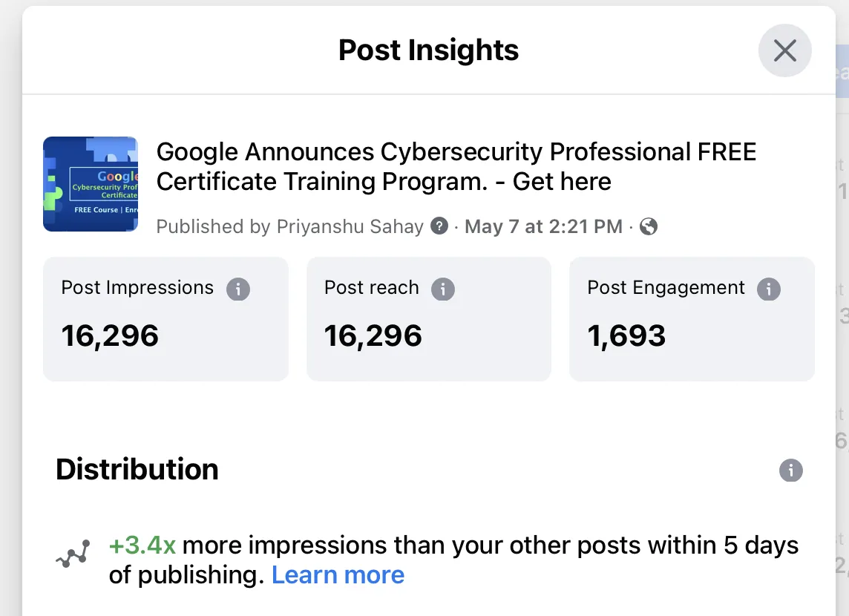Open the Google Cybersecurity post thumbnail
The height and width of the screenshot is (616, 849).
pos(91,184)
